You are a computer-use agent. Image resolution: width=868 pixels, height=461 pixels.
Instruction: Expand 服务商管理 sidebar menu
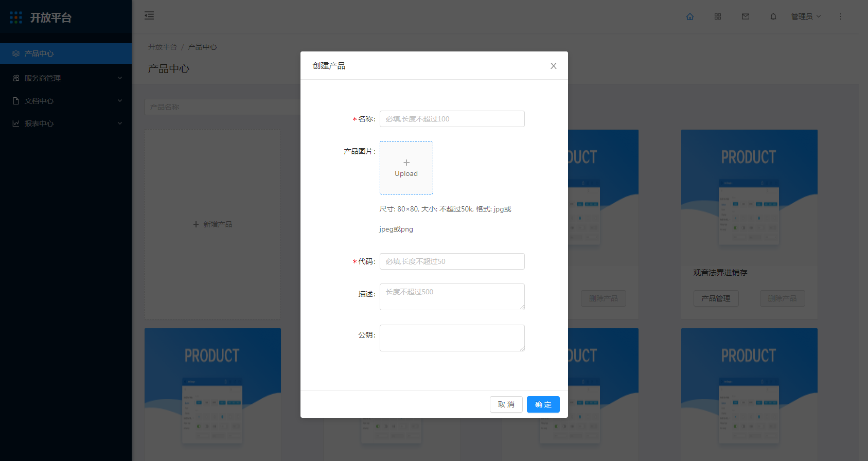click(66, 78)
